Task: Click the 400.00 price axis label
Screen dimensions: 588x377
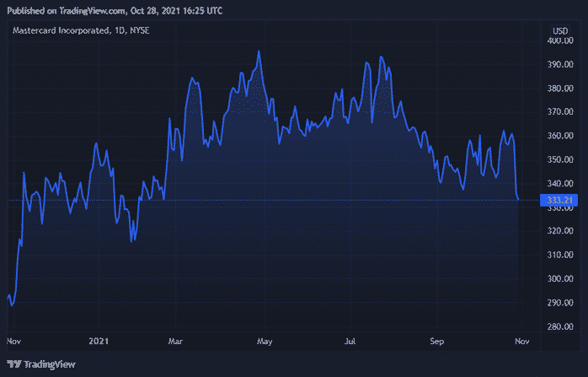Action: (x=560, y=40)
